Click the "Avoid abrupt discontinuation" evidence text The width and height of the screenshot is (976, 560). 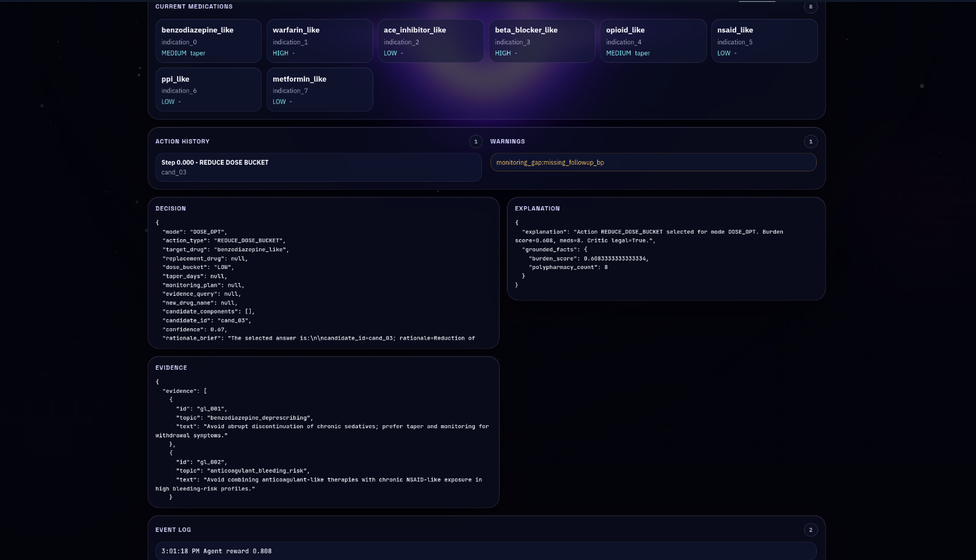tap(322, 431)
